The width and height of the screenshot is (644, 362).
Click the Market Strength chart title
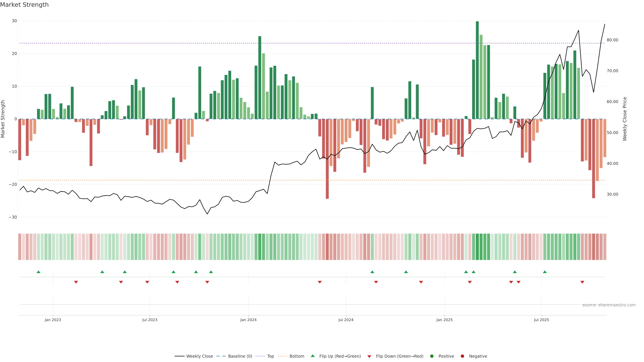(x=24, y=5)
